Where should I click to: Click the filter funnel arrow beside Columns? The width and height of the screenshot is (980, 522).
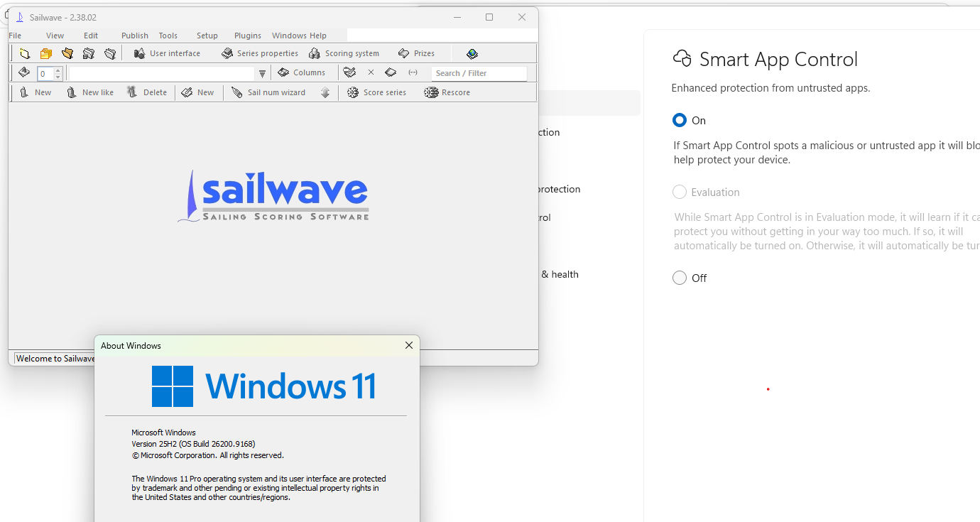point(262,73)
